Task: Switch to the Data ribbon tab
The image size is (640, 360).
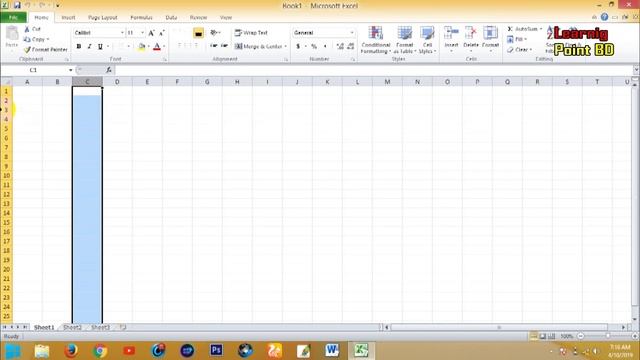Action: click(171, 18)
